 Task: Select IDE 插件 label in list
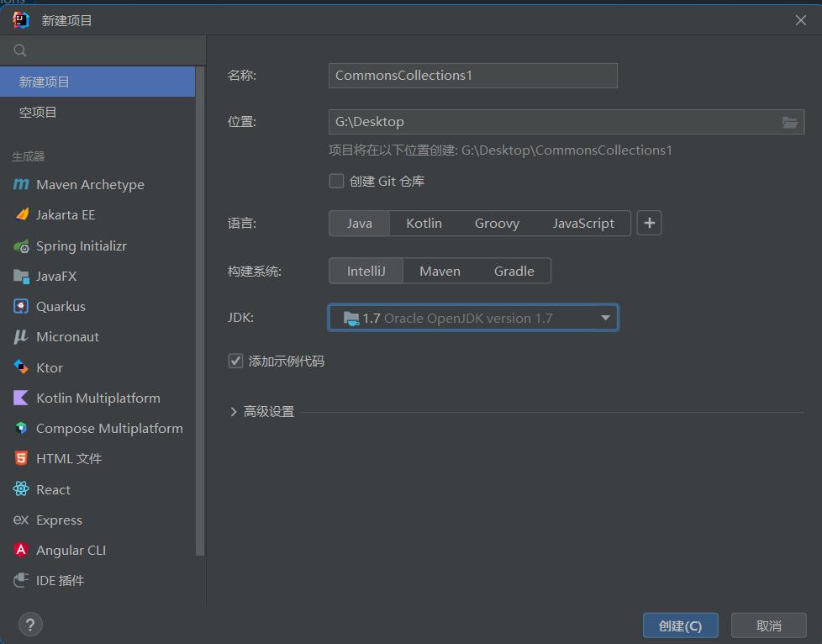click(61, 581)
